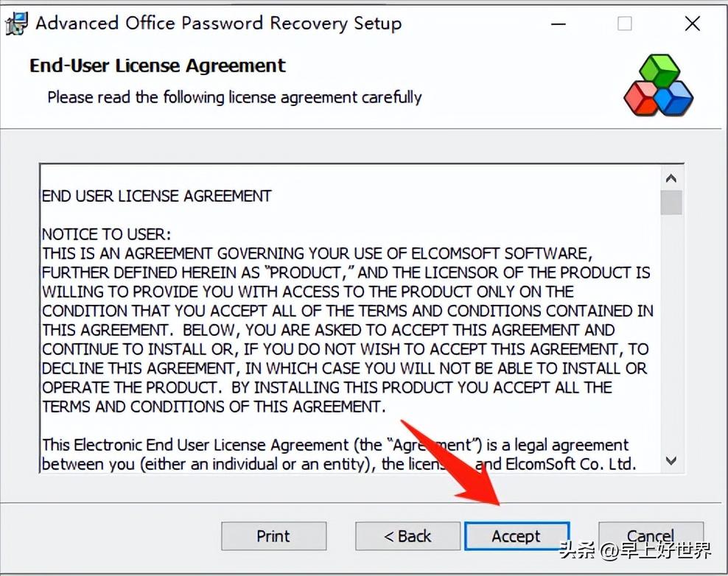Click the setup installer icon in title bar
The width and height of the screenshot is (728, 576).
tap(16, 24)
